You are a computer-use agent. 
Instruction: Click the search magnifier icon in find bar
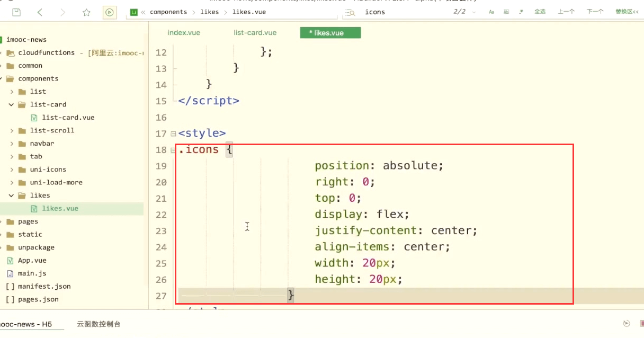point(350,12)
